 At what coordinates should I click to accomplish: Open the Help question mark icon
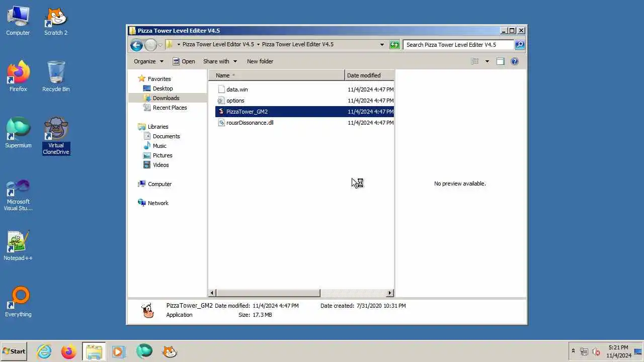point(515,61)
